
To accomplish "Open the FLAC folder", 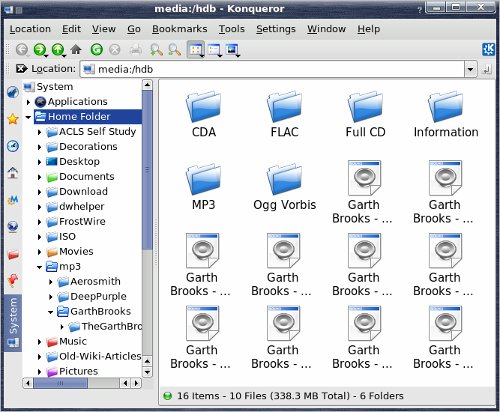I will (x=284, y=114).
